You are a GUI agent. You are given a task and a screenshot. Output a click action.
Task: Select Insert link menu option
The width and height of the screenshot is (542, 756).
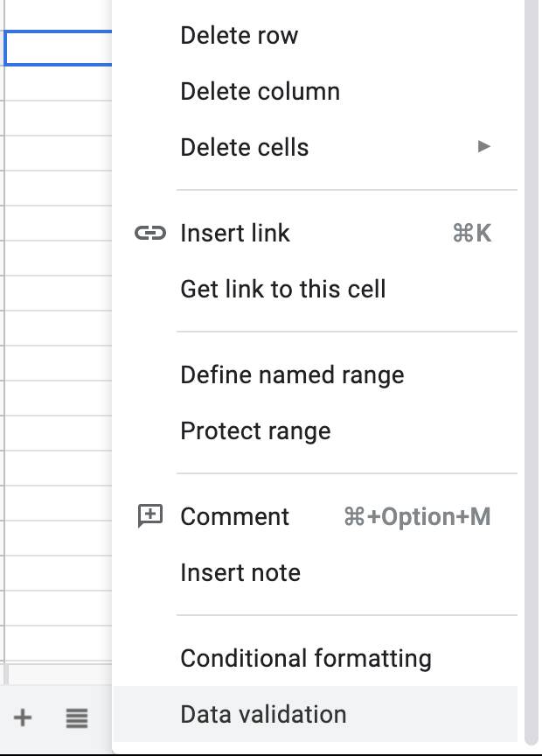[316, 234]
